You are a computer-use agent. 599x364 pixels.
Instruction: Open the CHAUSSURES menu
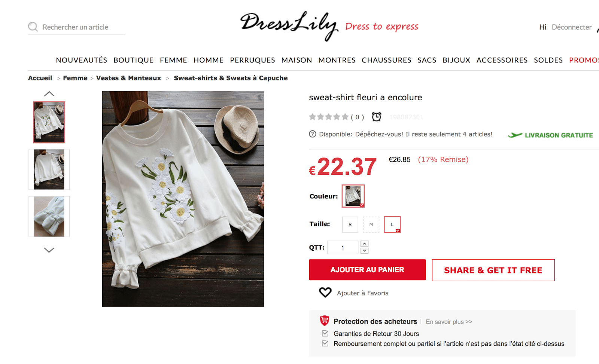(x=386, y=60)
